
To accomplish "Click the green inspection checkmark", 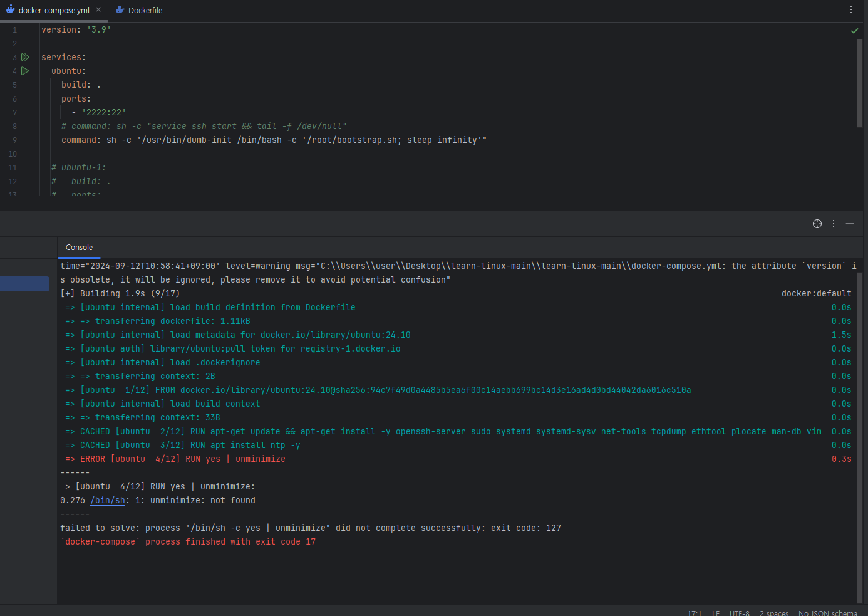I will coord(854,30).
